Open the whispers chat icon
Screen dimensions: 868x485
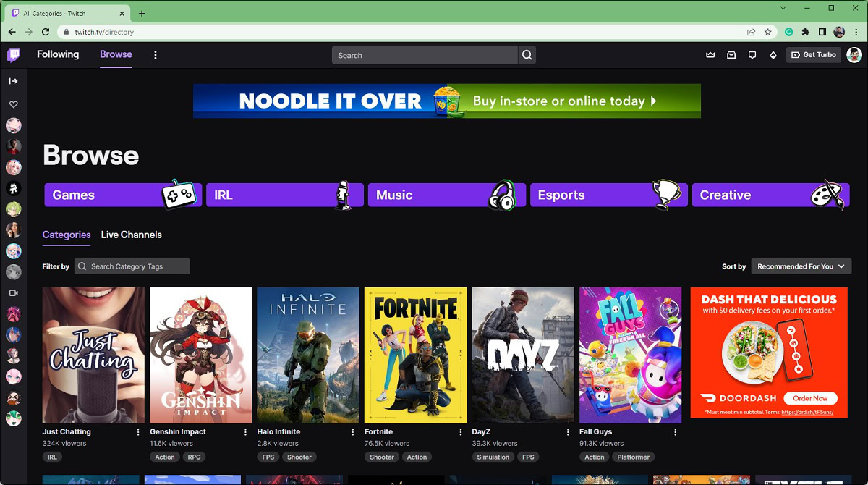click(752, 55)
